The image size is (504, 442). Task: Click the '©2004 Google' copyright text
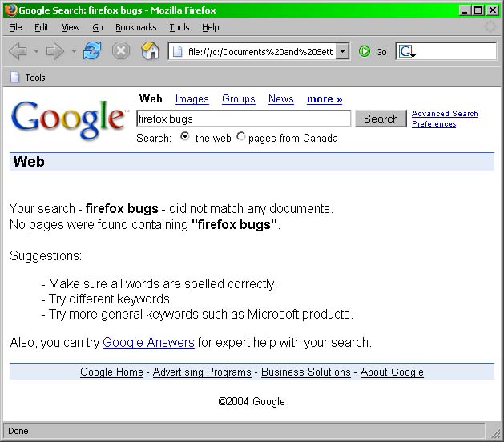(252, 401)
